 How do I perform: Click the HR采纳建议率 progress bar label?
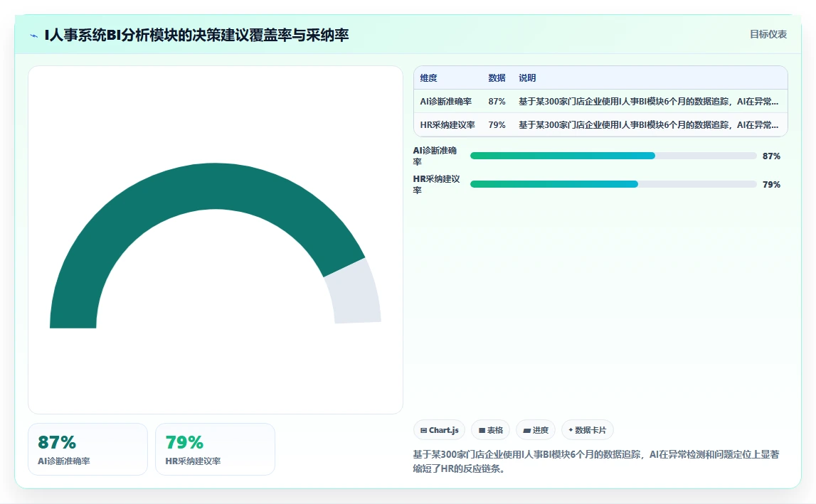pos(437,185)
